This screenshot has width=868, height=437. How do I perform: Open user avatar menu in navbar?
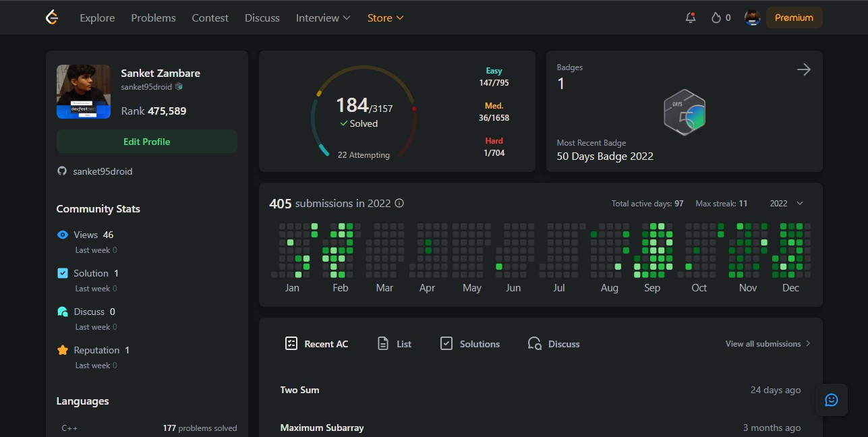[x=753, y=18]
